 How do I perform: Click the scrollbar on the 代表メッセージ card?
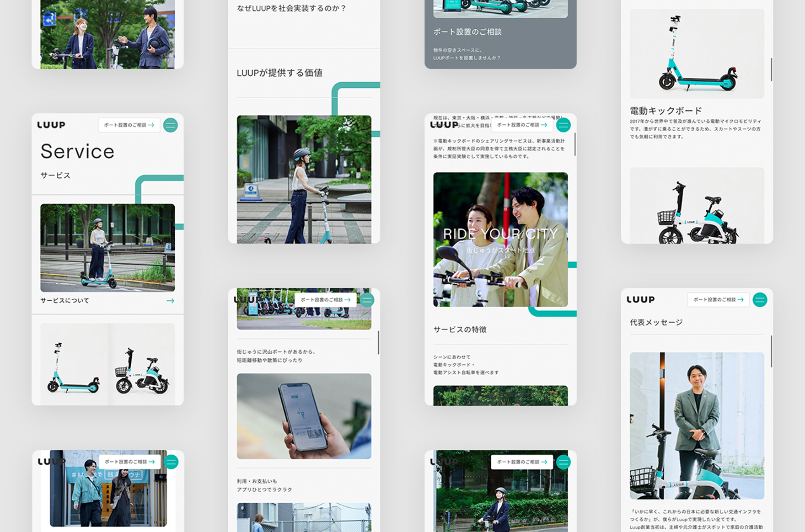(x=771, y=351)
